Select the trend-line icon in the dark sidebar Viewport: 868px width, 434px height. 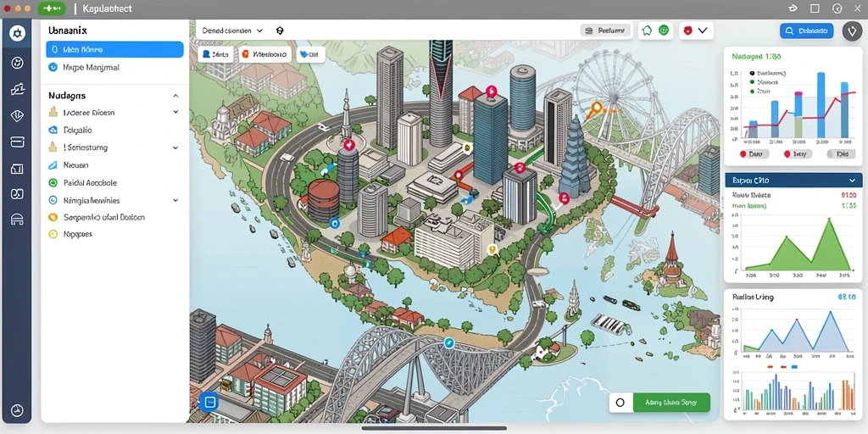point(17,90)
